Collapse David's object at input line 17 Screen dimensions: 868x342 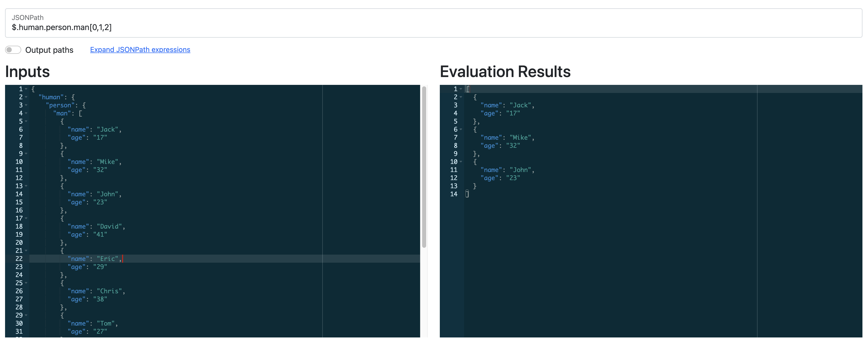[x=26, y=218]
